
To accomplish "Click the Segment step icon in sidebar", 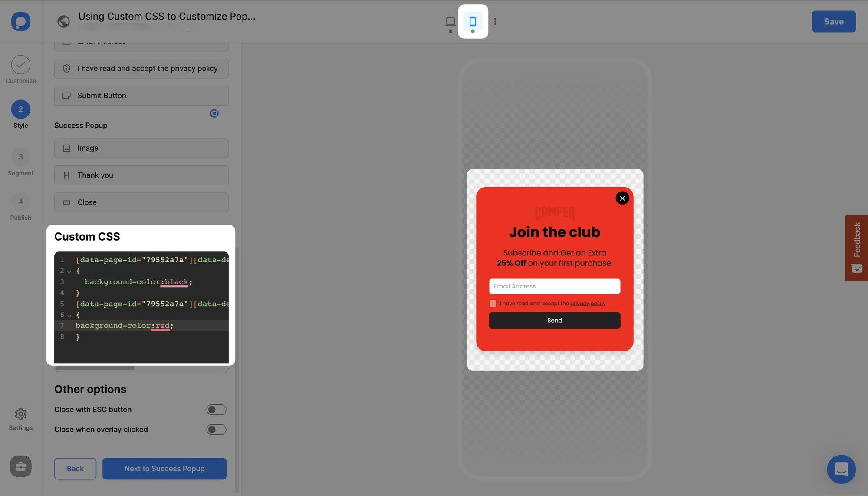I will point(20,157).
